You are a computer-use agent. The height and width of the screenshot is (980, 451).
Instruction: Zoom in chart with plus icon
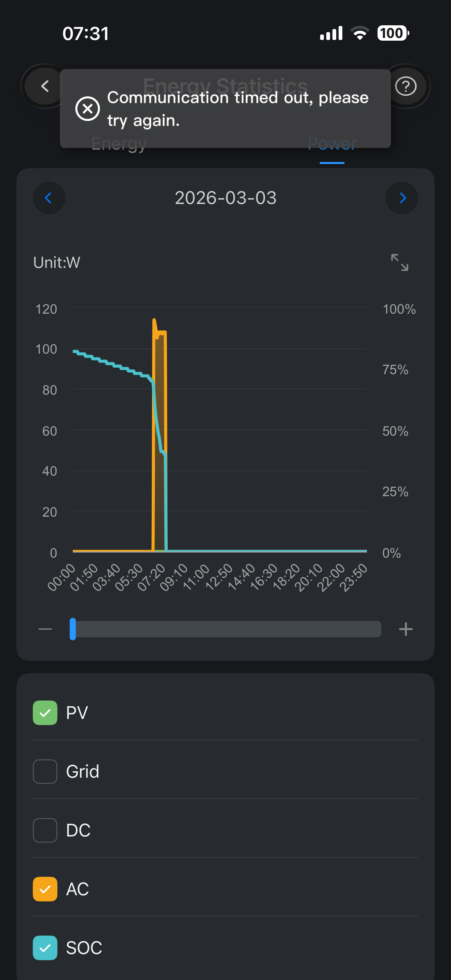coord(405,629)
